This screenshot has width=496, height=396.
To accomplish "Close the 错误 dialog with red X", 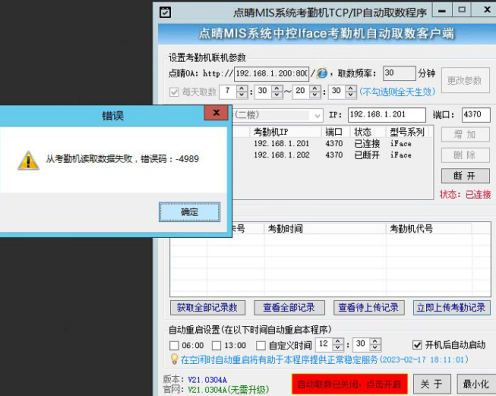I will tap(216, 113).
